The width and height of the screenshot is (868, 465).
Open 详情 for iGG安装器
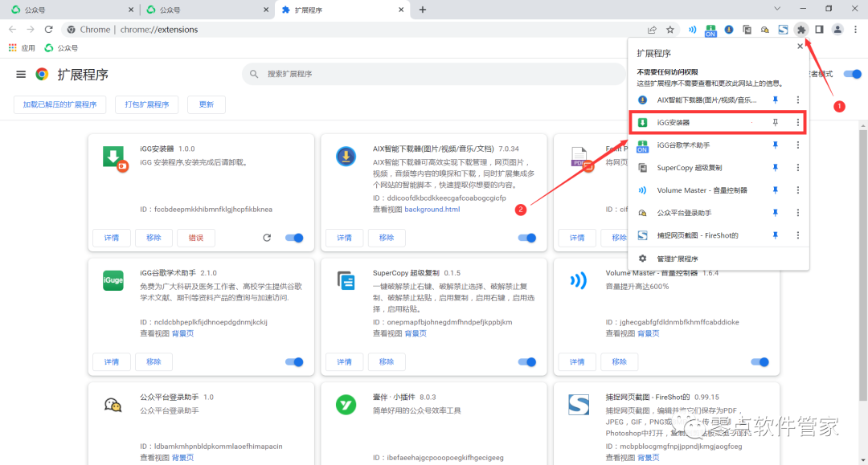[112, 238]
